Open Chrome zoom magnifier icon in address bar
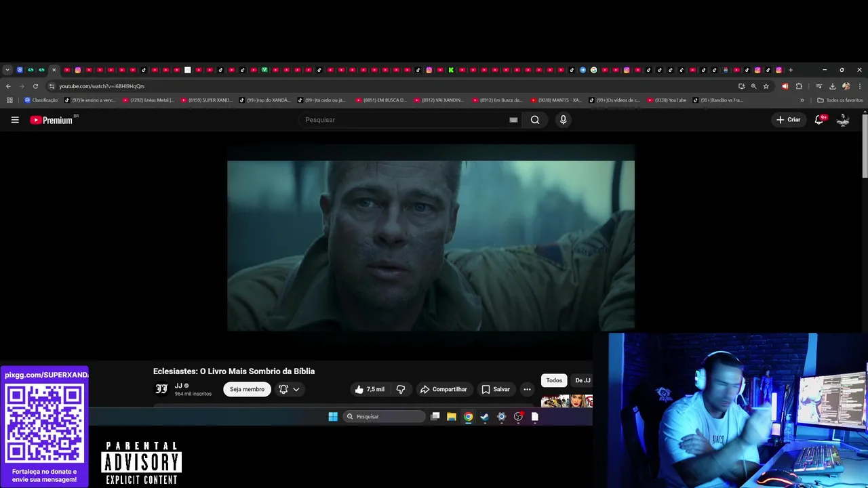868x488 pixels. click(753, 86)
